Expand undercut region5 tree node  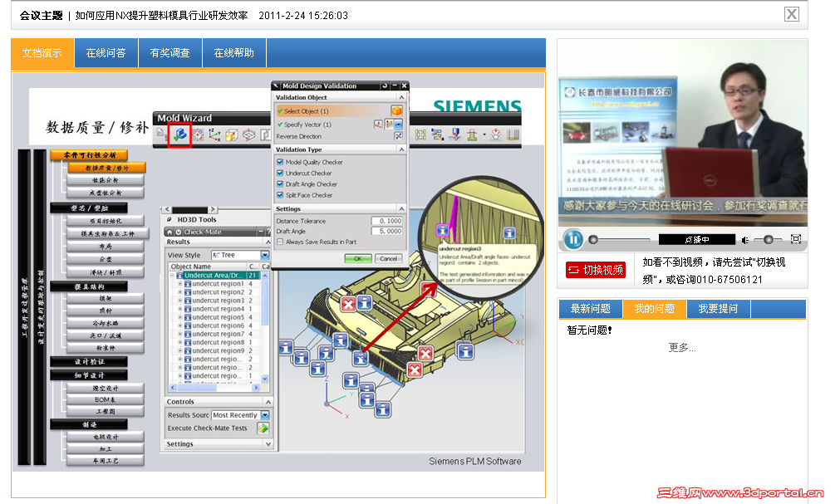180,317
